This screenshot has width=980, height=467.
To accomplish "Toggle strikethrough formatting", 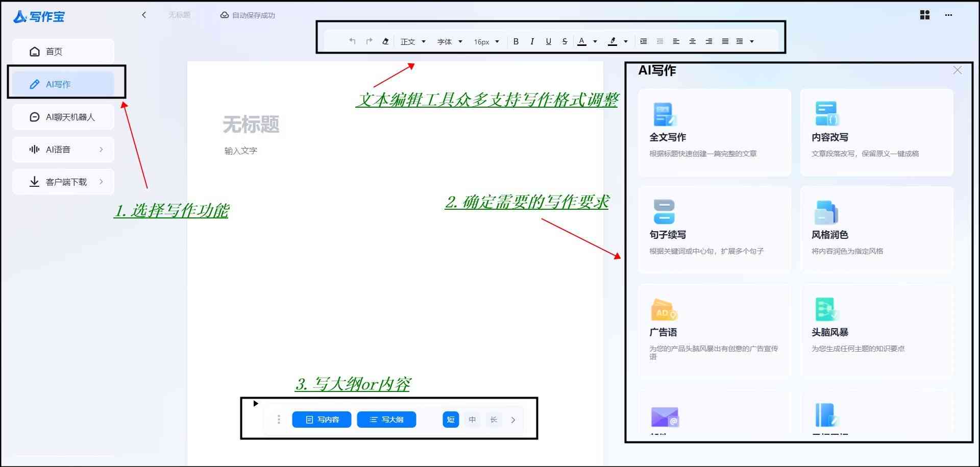I will coord(565,41).
